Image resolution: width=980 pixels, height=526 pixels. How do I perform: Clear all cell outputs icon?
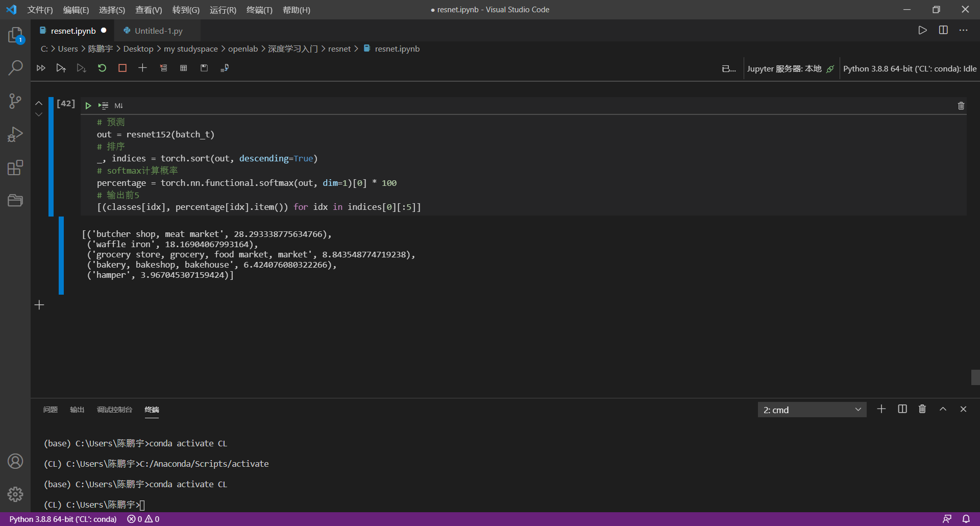click(163, 68)
